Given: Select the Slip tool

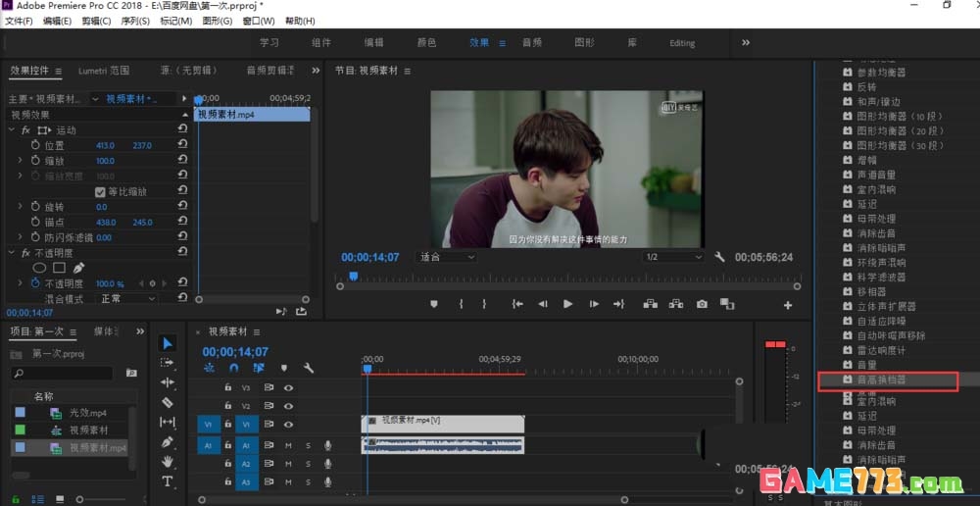Looking at the screenshot, I should click(167, 423).
